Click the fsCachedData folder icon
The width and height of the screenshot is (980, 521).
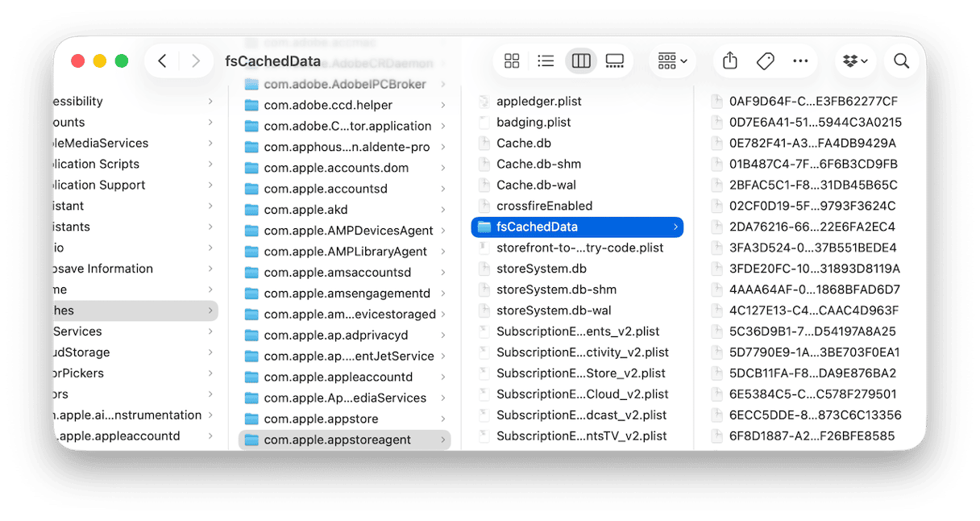tap(484, 227)
